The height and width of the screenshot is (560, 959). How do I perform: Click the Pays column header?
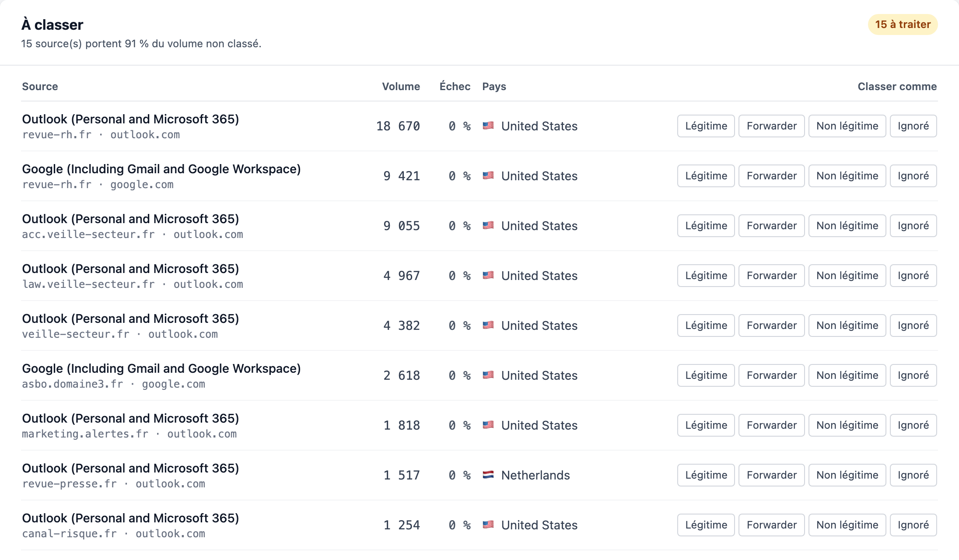pyautogui.click(x=494, y=87)
